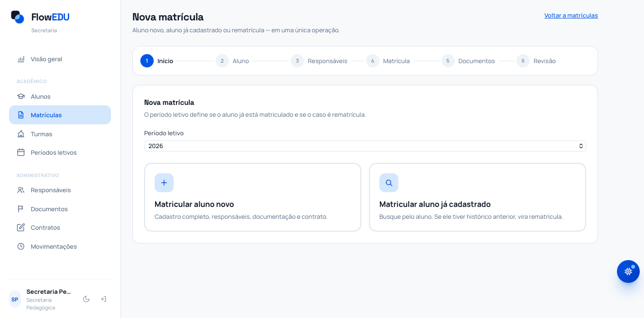The image size is (644, 318).
Task: Open the Período letivo 2026 dropdown
Action: click(365, 146)
